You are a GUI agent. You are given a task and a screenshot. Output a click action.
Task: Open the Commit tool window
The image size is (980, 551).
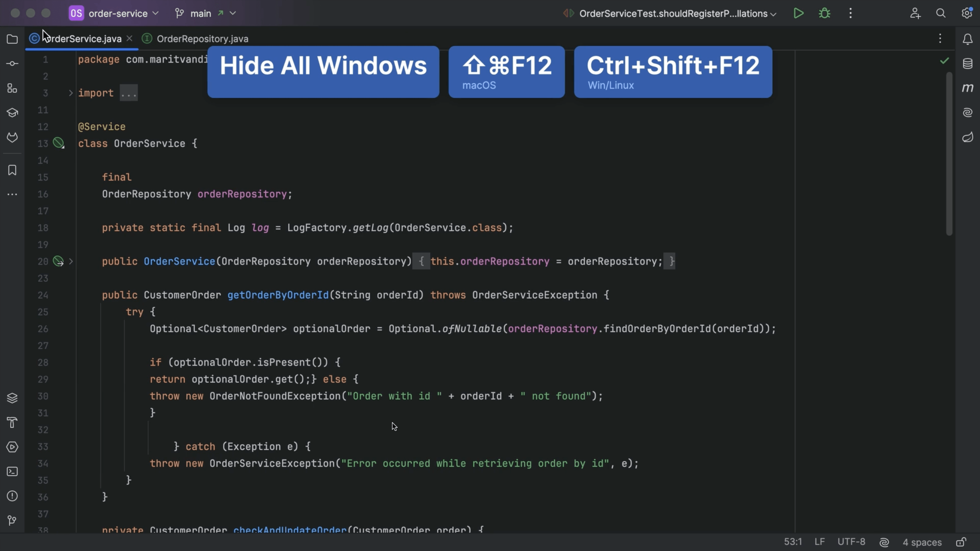12,64
